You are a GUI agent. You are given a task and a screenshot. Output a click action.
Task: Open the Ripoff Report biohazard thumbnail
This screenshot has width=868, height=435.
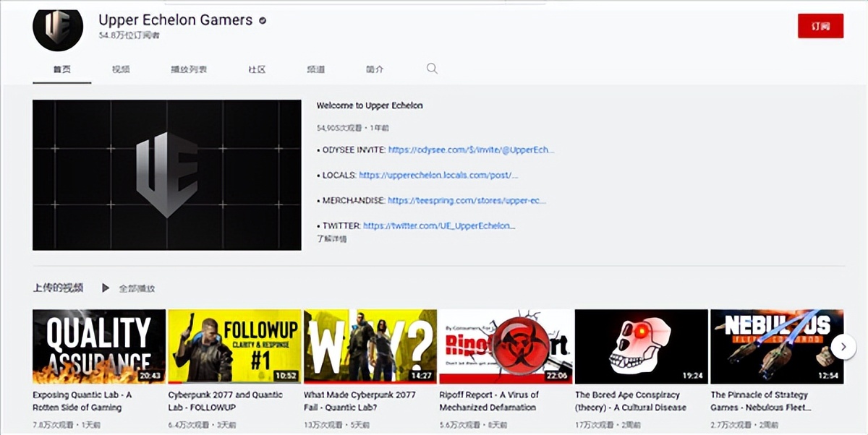[506, 346]
